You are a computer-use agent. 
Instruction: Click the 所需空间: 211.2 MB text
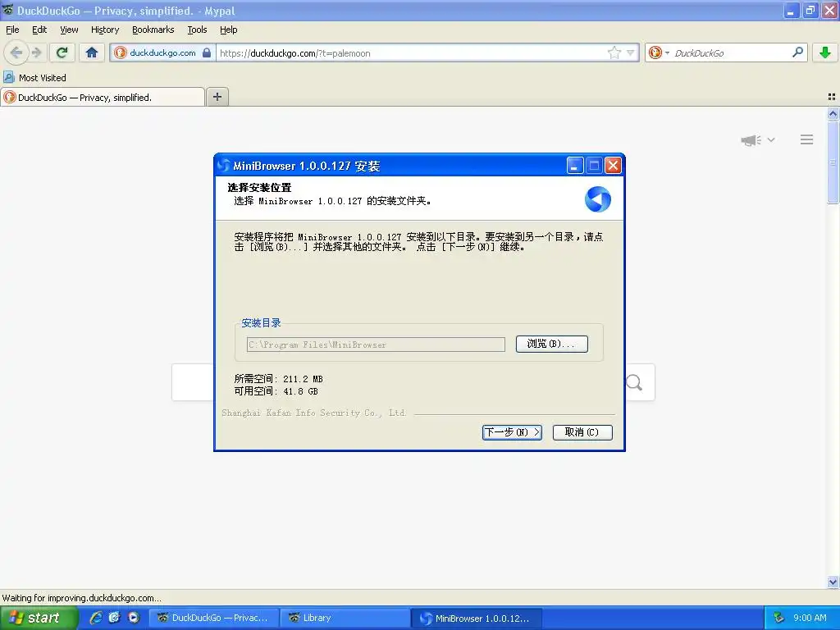click(x=279, y=379)
